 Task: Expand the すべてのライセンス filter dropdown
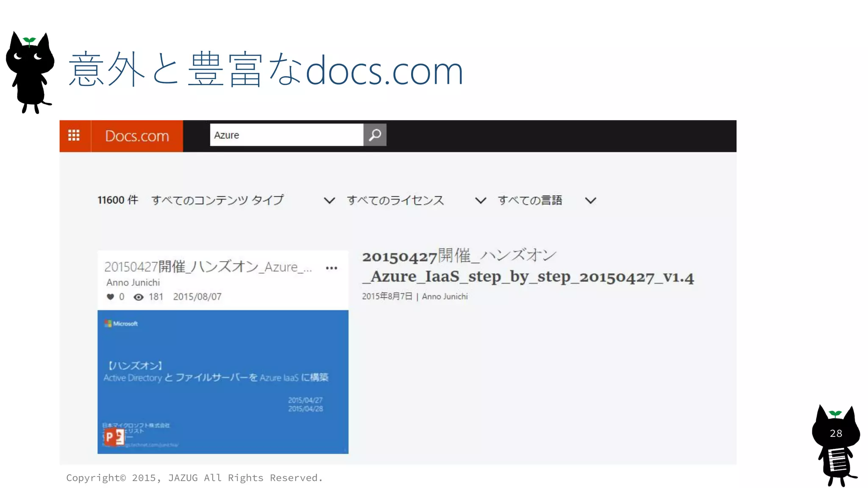[416, 200]
